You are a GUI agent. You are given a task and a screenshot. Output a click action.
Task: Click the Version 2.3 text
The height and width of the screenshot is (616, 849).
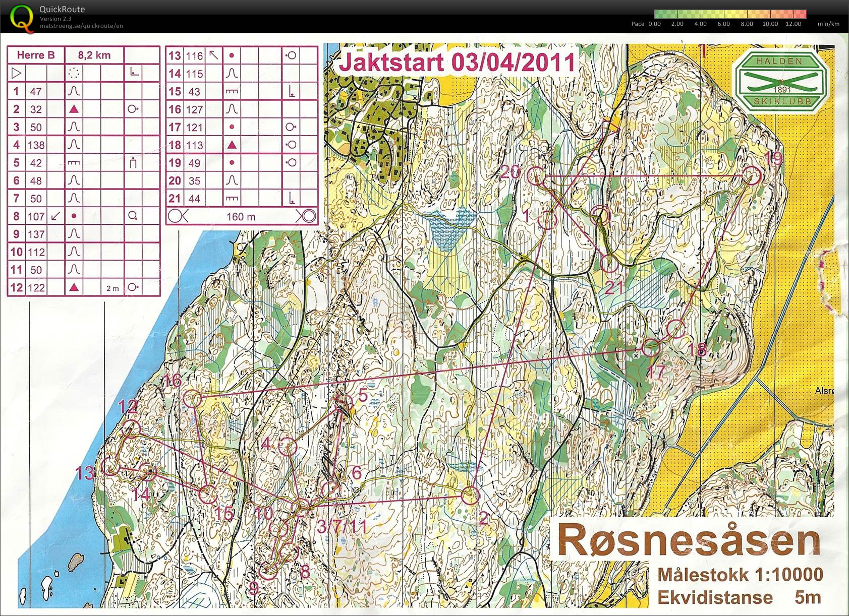click(55, 19)
